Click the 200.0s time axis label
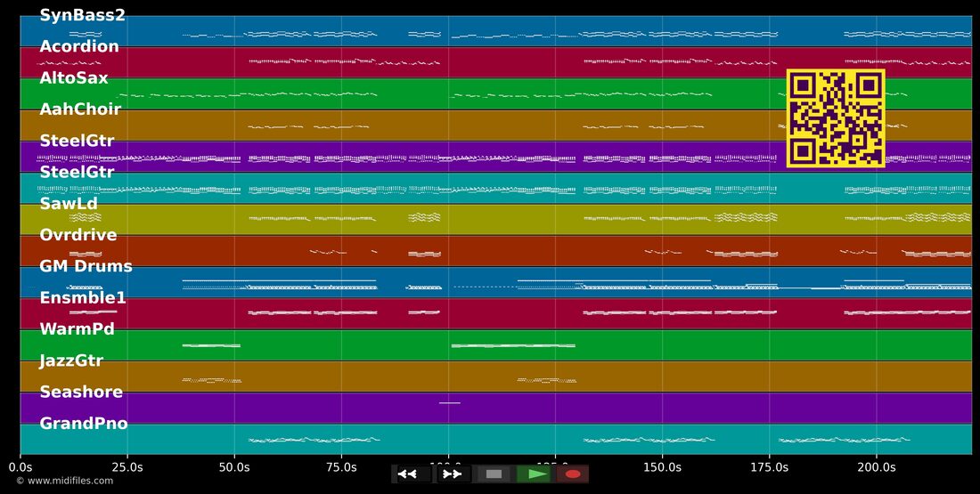Screen dimensions: 980x494 tap(876, 466)
